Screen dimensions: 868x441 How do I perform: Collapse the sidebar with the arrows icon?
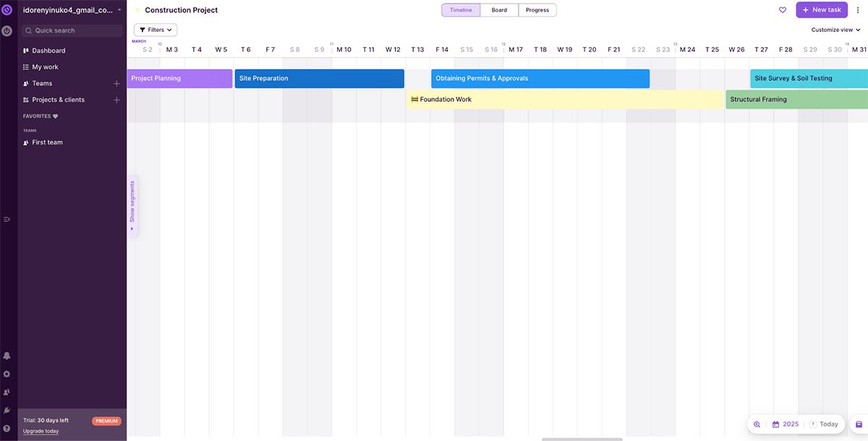tap(7, 219)
